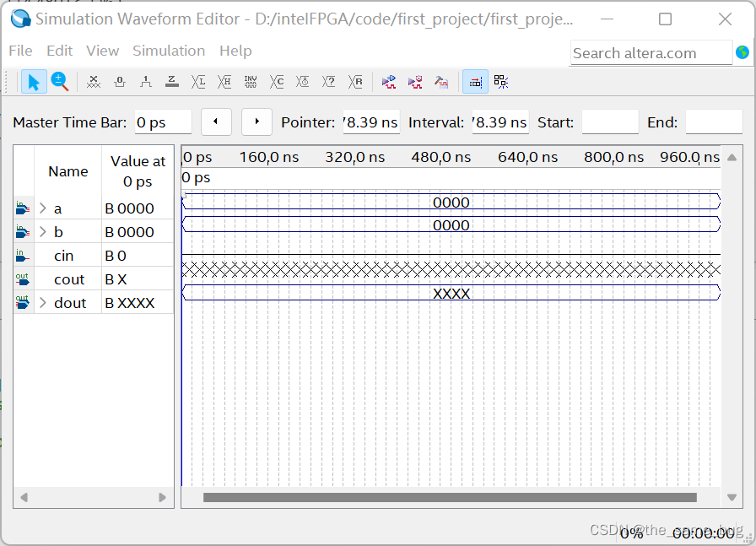Click the 480.0 ns ruler mark
The height and width of the screenshot is (546, 756).
tap(440, 157)
